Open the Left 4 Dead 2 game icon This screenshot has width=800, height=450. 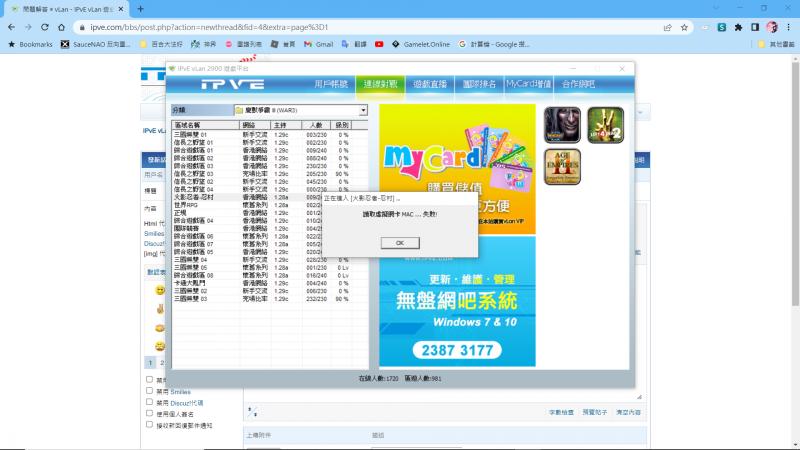[605, 125]
